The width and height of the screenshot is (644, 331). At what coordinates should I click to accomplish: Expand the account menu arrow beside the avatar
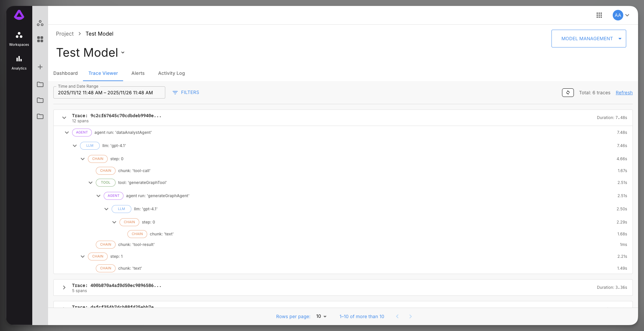pos(628,15)
